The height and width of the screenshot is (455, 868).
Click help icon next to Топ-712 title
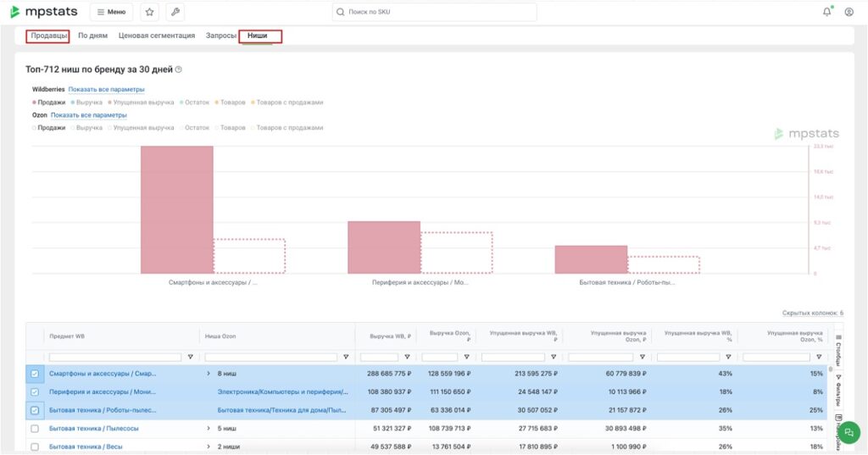[x=179, y=69]
